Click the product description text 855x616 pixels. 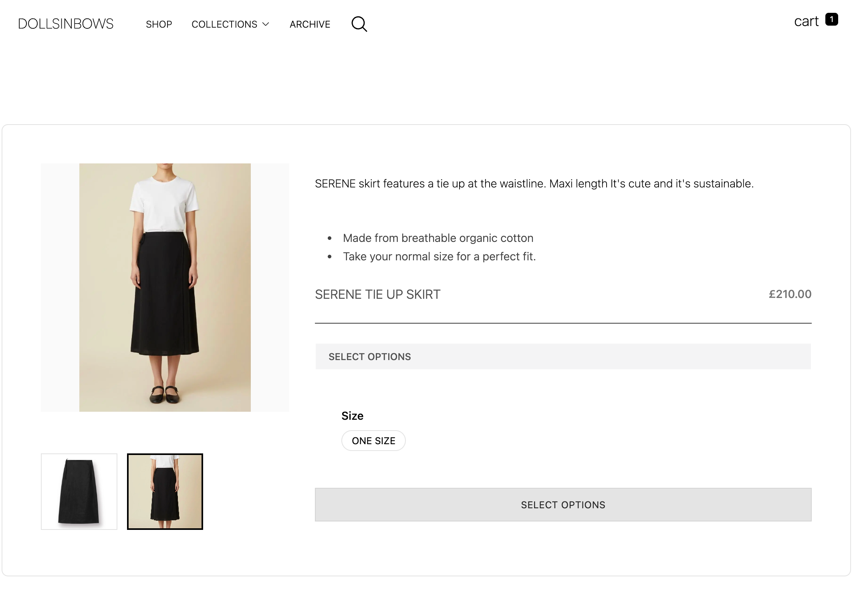tap(533, 183)
